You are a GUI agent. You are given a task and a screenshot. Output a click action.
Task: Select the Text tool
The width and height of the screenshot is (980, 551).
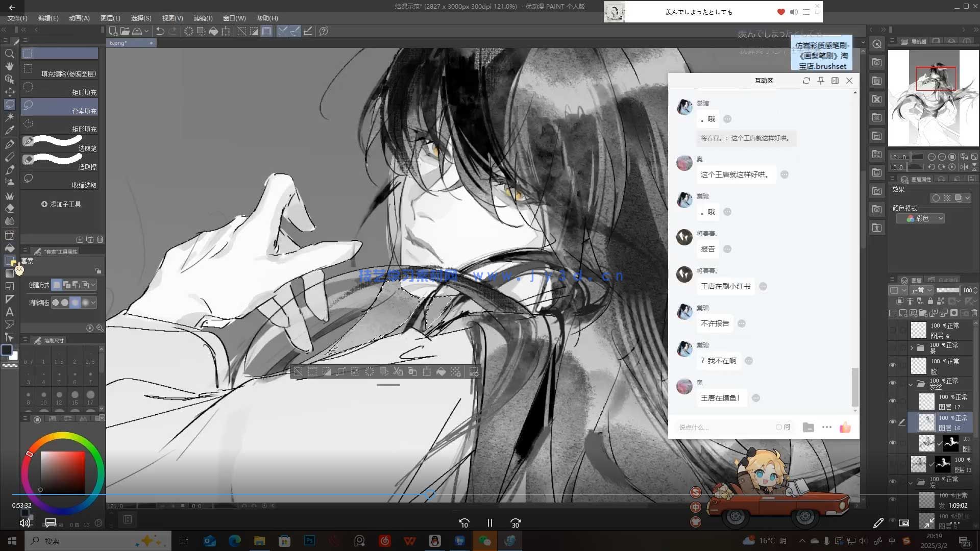[x=9, y=312]
